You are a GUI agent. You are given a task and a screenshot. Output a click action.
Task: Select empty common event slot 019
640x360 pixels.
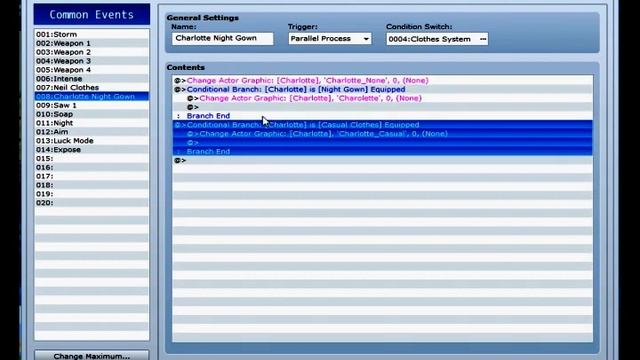coord(92,194)
